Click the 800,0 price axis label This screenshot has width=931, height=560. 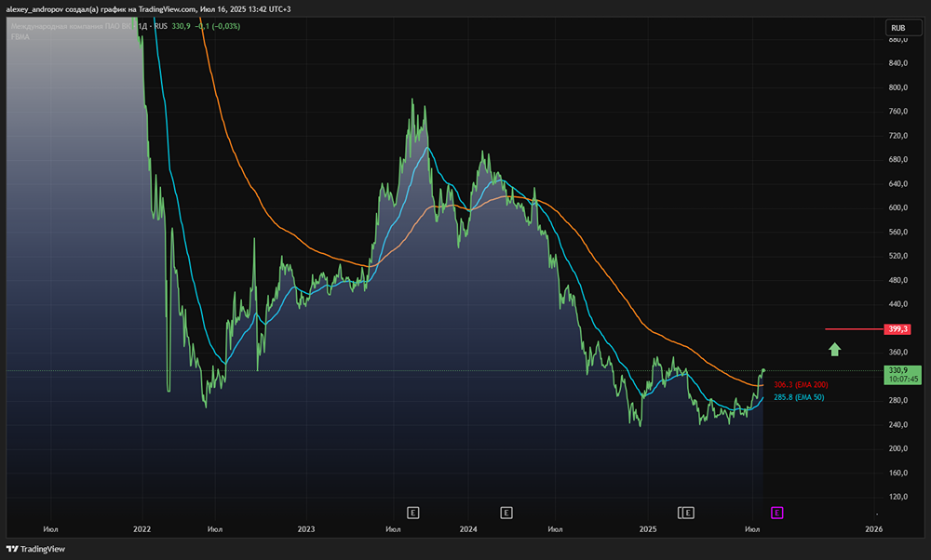click(x=897, y=87)
